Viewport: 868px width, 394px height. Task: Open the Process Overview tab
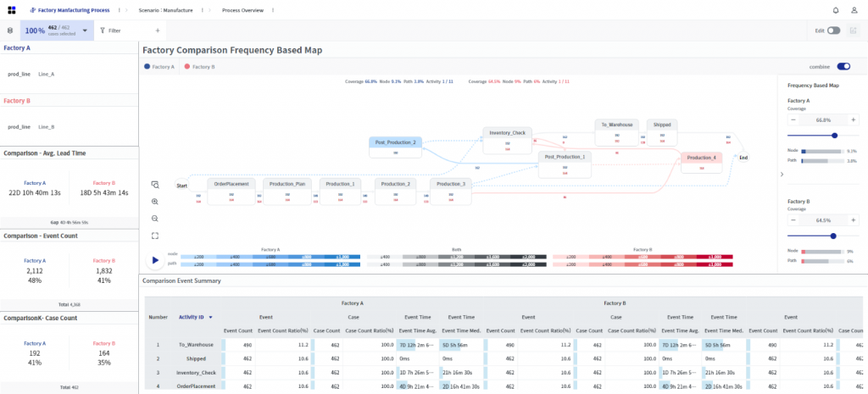[x=242, y=10]
